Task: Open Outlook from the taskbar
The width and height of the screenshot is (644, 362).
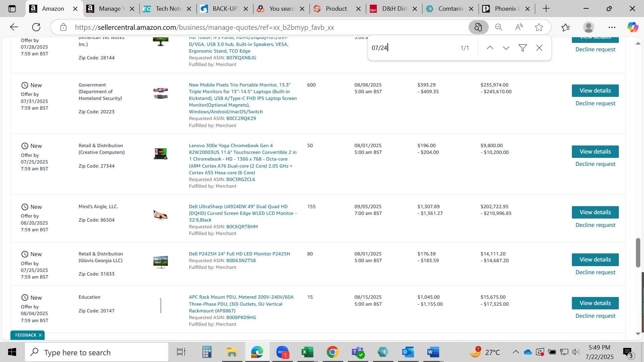Action: pos(408,352)
